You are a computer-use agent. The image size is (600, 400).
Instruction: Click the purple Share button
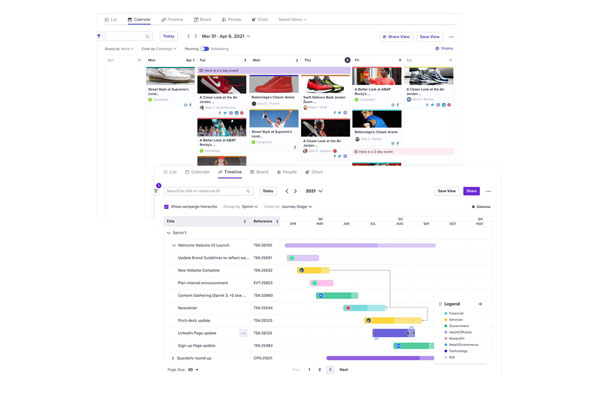tap(471, 191)
